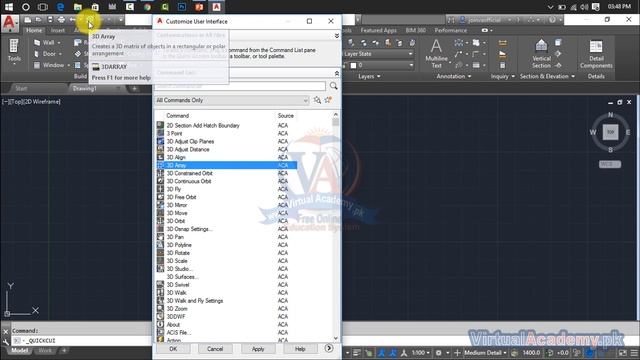Switch to the Start file tab
The image size is (640, 360).
[x=21, y=88]
